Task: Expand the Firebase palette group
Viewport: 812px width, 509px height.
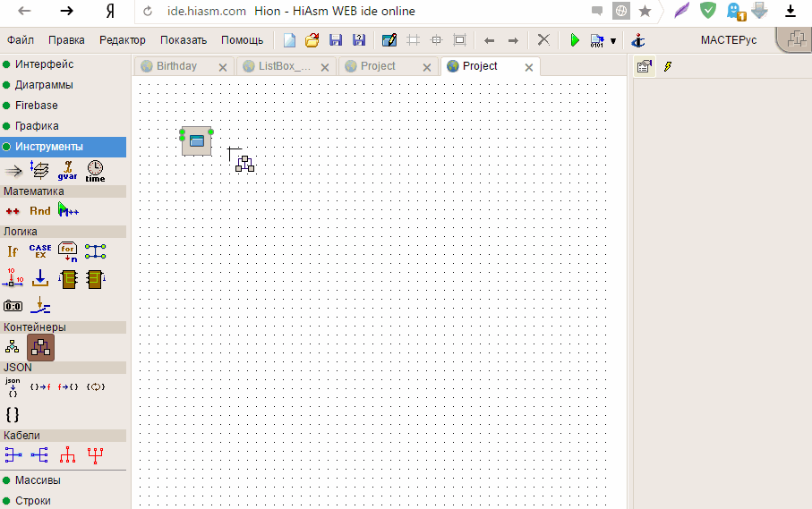Action: pos(37,106)
